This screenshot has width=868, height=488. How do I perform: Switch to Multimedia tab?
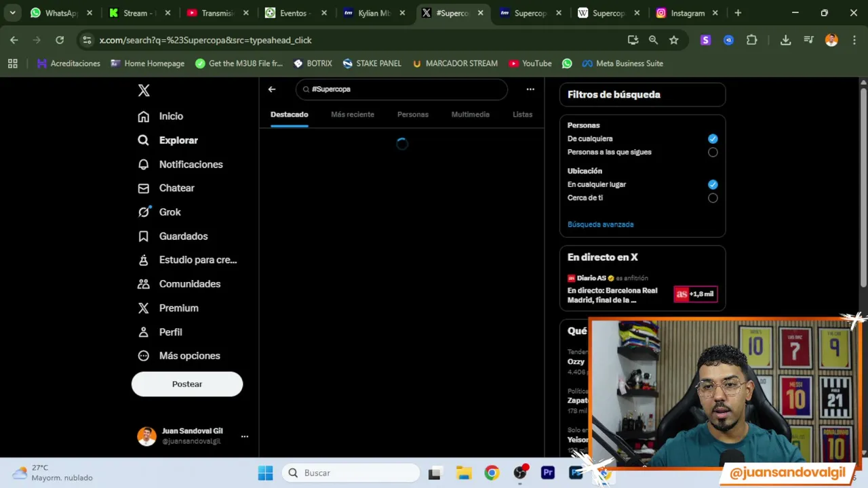471,115
